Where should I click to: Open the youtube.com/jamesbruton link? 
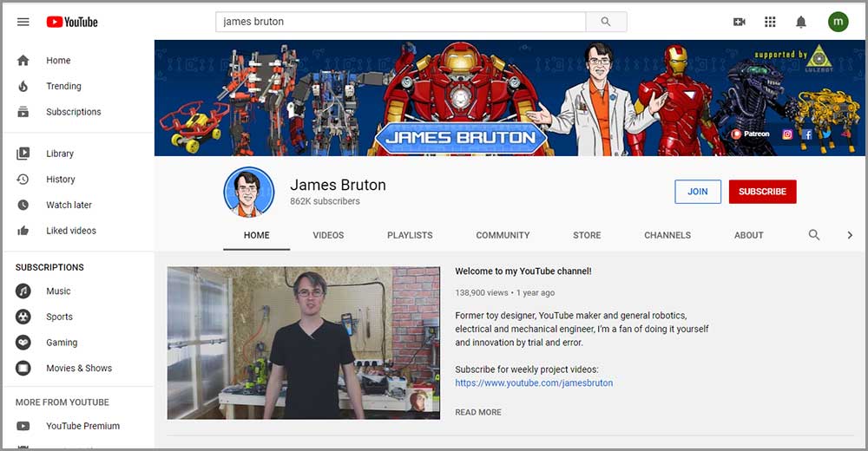(x=534, y=382)
